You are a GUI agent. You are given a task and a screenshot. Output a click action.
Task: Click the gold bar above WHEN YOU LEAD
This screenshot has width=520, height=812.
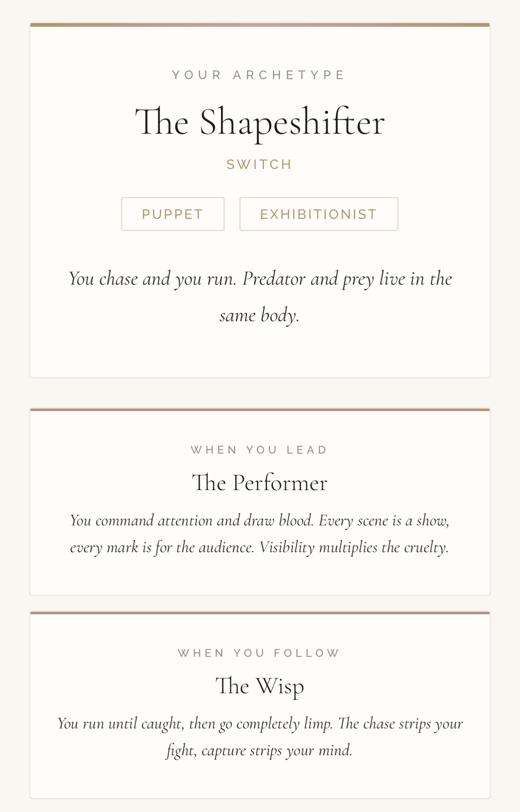[260, 410]
